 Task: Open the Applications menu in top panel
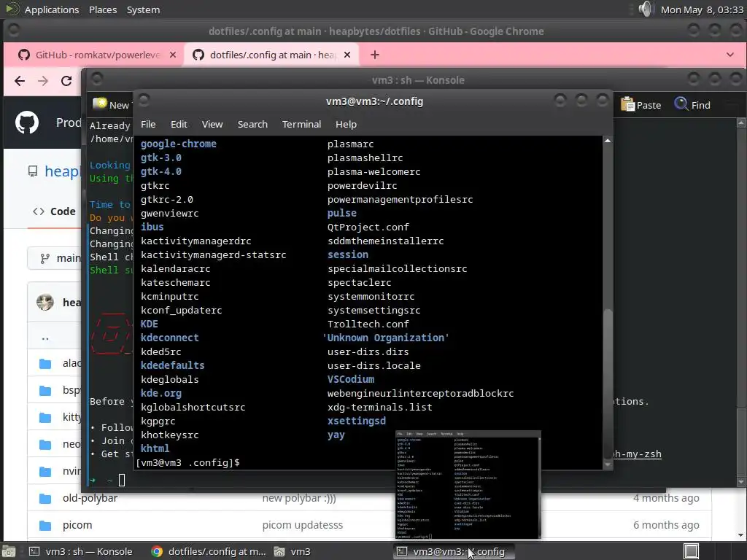pyautogui.click(x=52, y=9)
